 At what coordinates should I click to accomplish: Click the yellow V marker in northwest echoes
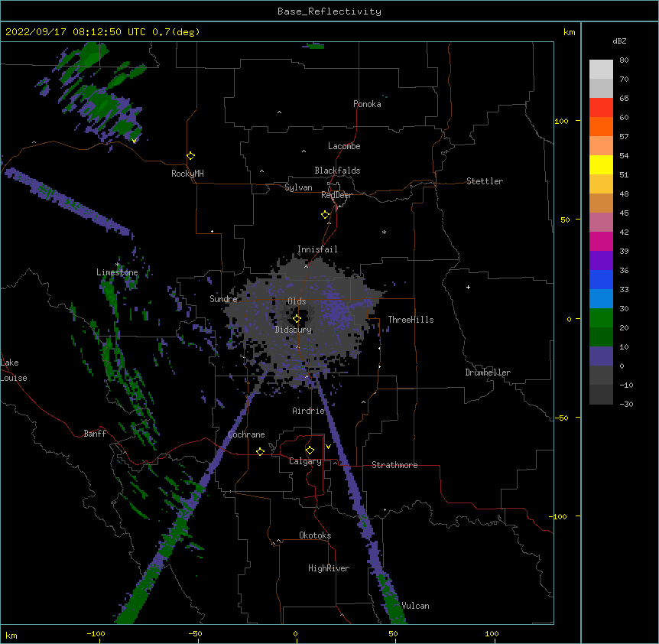pos(134,141)
